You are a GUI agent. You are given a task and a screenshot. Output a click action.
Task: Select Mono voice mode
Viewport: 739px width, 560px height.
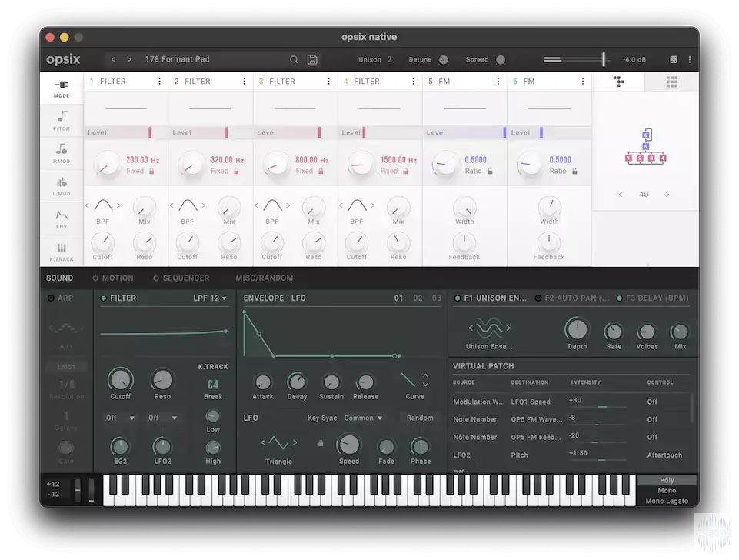(x=667, y=490)
